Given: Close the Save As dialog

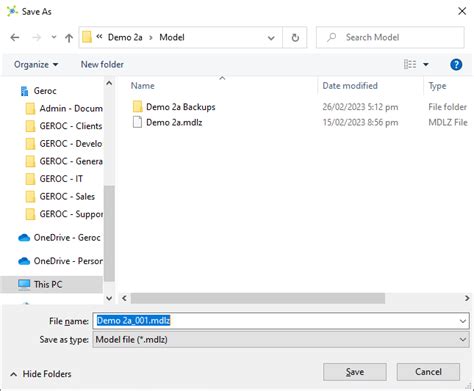Looking at the screenshot, I should point(462,11).
